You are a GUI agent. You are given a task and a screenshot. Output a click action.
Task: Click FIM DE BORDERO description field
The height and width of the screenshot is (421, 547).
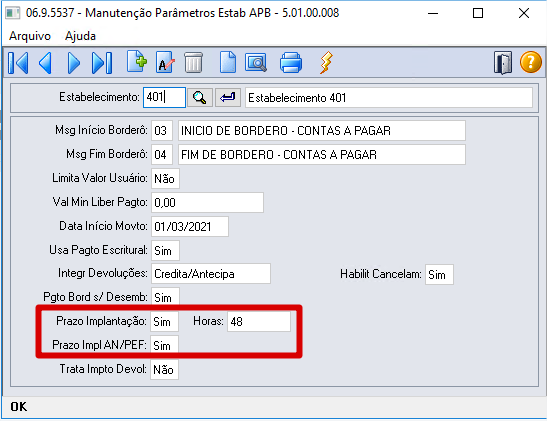tap(322, 155)
